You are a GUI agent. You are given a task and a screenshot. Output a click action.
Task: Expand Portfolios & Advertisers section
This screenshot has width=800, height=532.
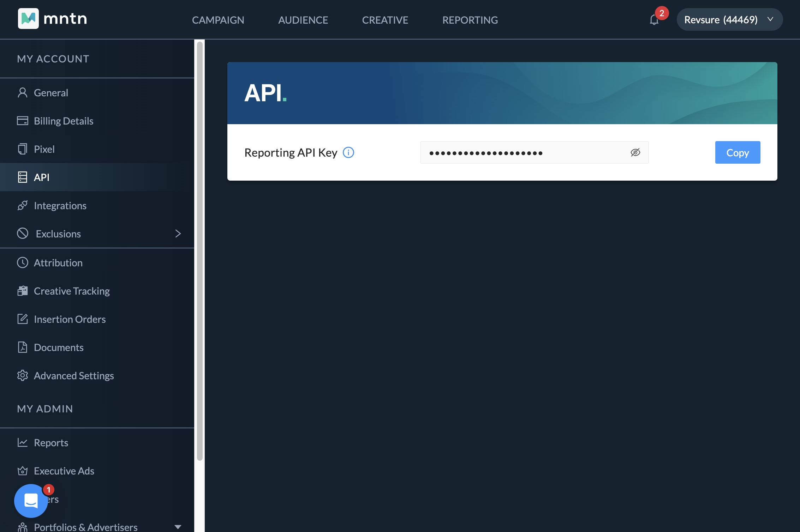coord(178,527)
